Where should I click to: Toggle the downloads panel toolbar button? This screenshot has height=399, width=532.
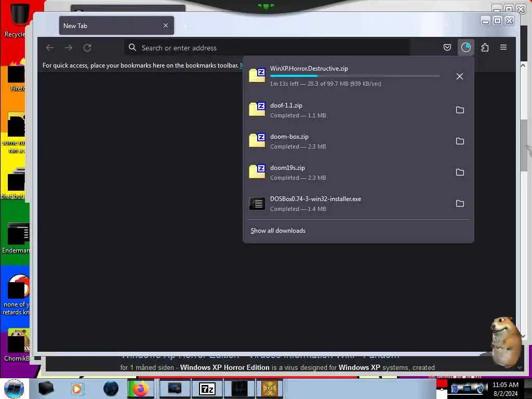466,47
